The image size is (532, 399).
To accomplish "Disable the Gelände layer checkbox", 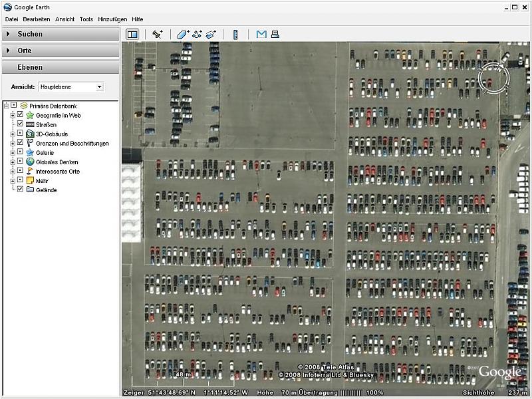I will point(20,190).
